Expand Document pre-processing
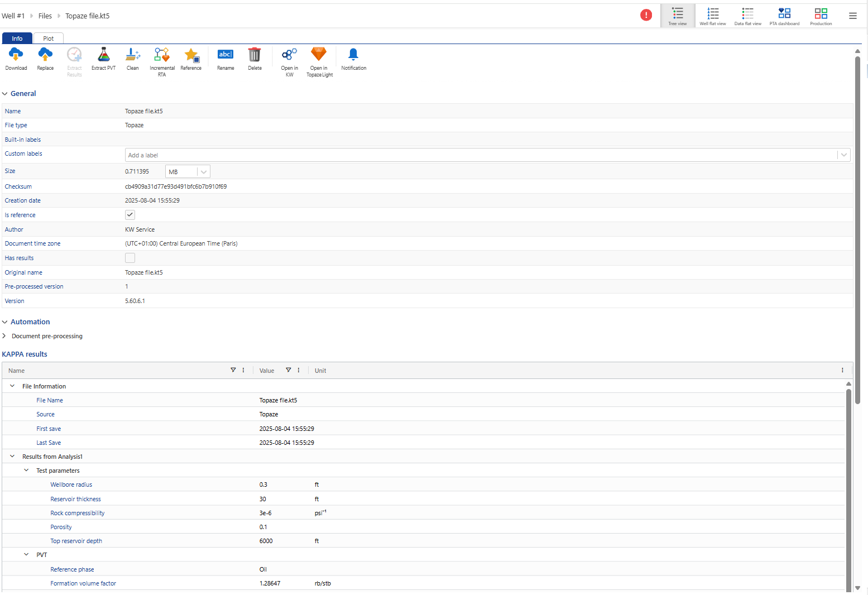This screenshot has width=868, height=595. coord(4,336)
